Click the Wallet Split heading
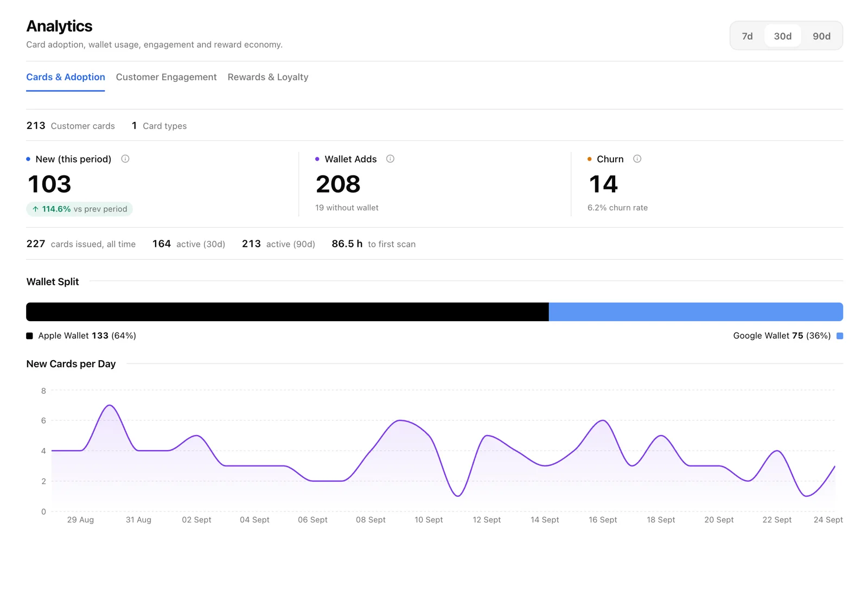This screenshot has width=868, height=601. 53,282
